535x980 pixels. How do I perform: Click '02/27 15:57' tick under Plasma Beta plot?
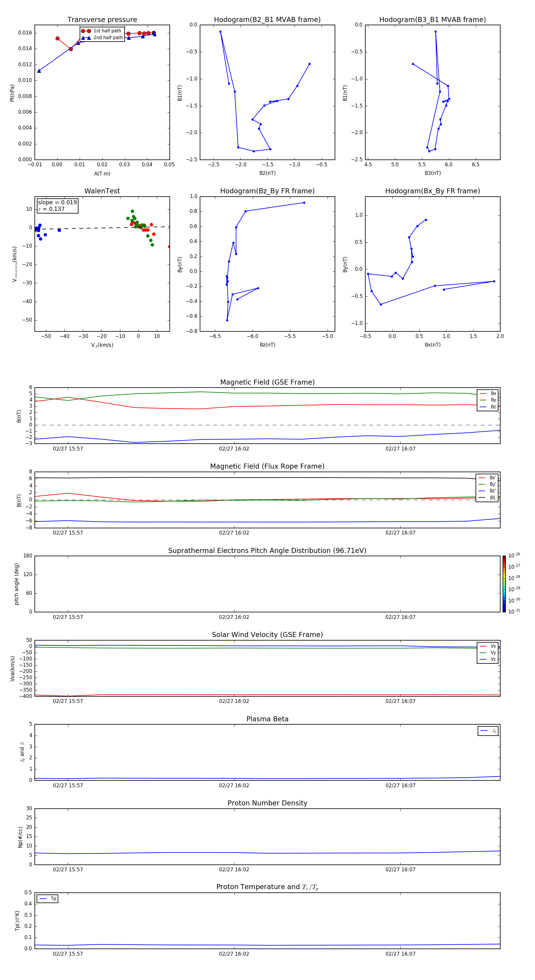point(68,785)
